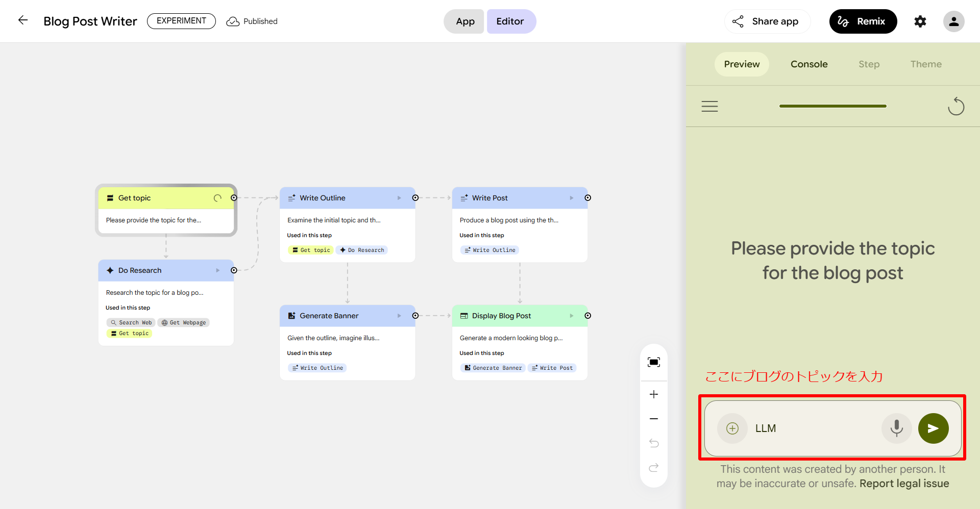Click the user account avatar
This screenshot has width=980, height=509.
pos(953,21)
